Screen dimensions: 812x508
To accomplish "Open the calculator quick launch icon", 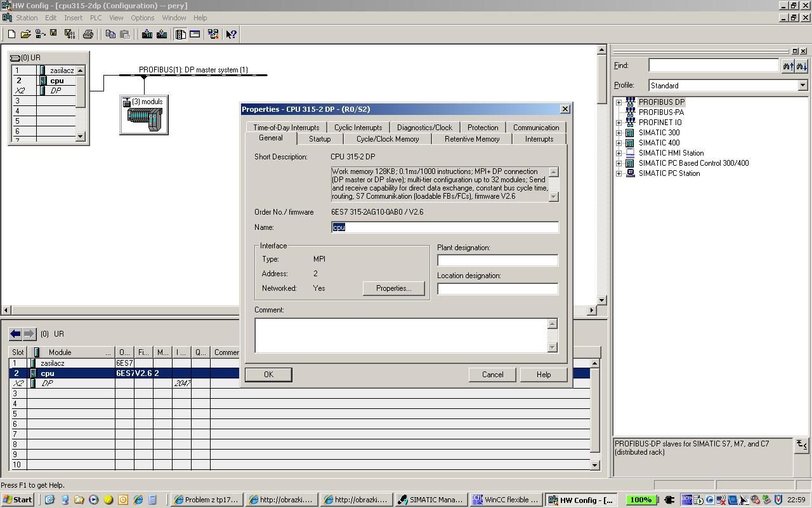I will point(152,500).
